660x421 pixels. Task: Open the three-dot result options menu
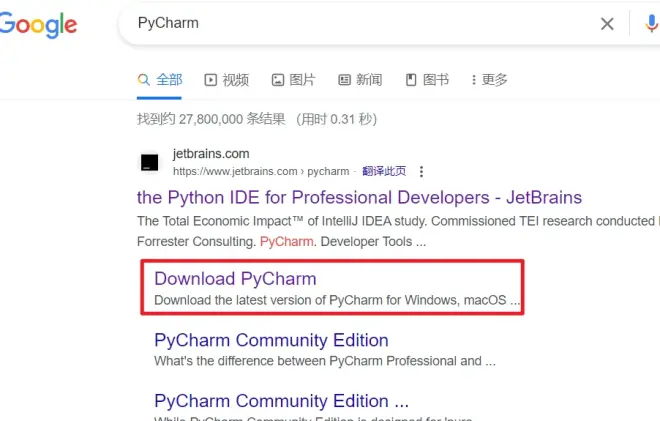coord(421,171)
